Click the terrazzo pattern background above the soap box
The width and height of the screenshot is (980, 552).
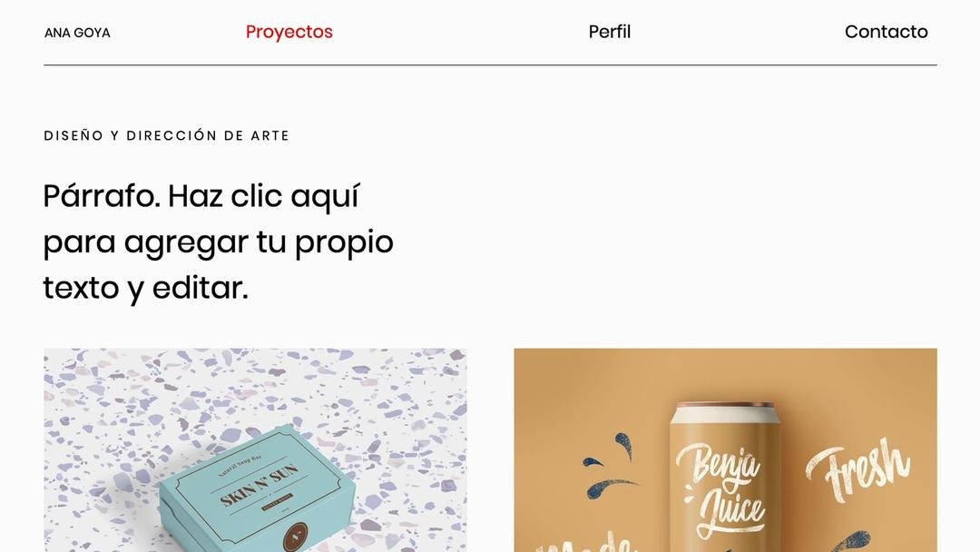[255, 381]
